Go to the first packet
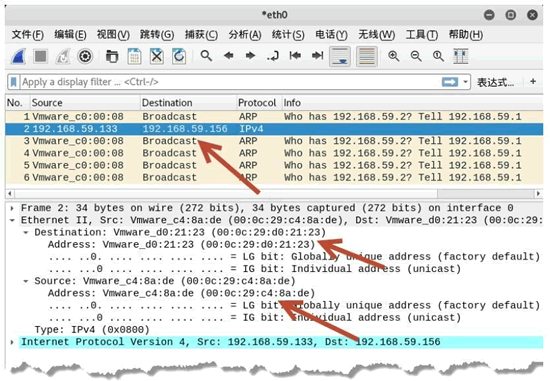The image size is (550, 381). click(x=295, y=56)
